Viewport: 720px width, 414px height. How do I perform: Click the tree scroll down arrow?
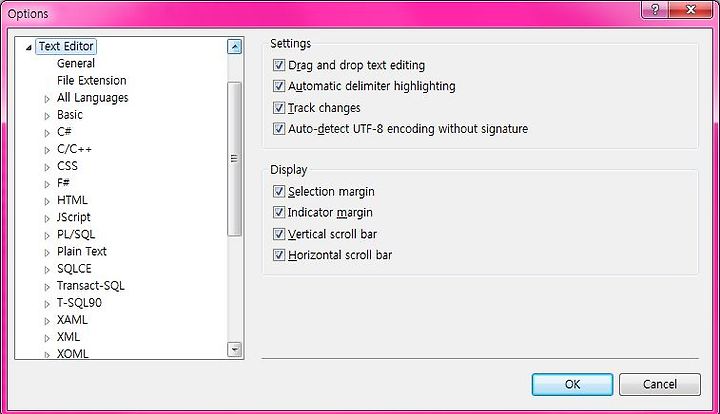[x=234, y=350]
